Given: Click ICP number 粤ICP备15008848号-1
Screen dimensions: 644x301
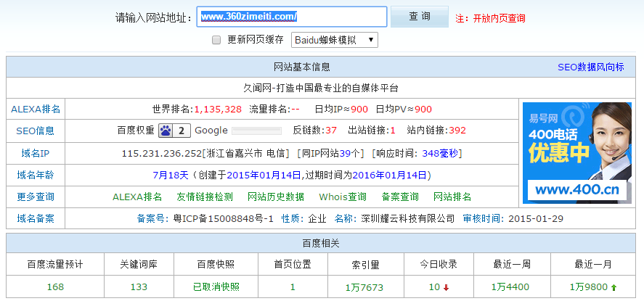Looking at the screenshot, I should click(x=224, y=218).
